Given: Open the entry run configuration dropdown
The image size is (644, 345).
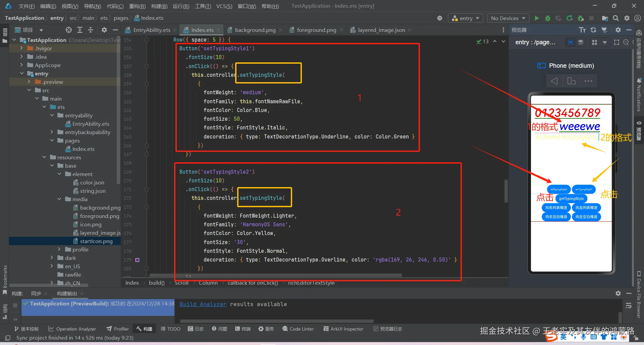Looking at the screenshot, I should click(x=466, y=18).
